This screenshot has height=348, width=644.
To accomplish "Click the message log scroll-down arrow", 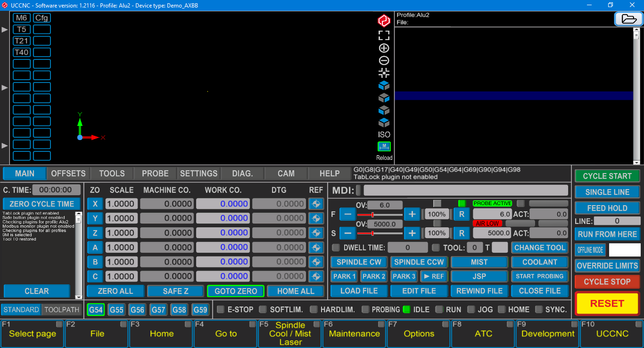I will point(78,297).
